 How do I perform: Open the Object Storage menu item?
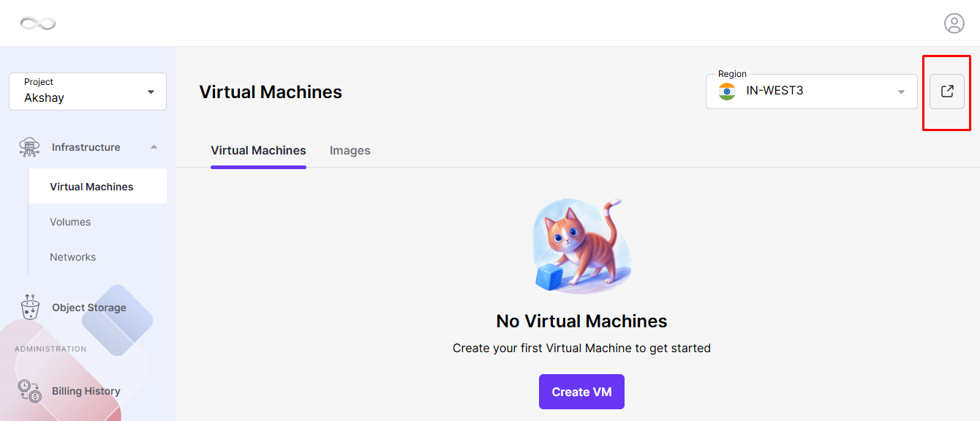[x=88, y=308]
